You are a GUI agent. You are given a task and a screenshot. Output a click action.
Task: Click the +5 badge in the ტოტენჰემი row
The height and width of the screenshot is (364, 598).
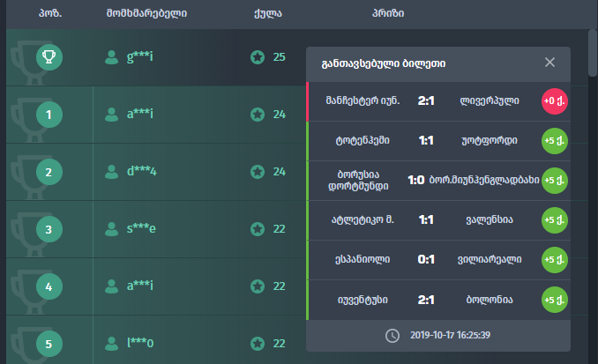555,140
